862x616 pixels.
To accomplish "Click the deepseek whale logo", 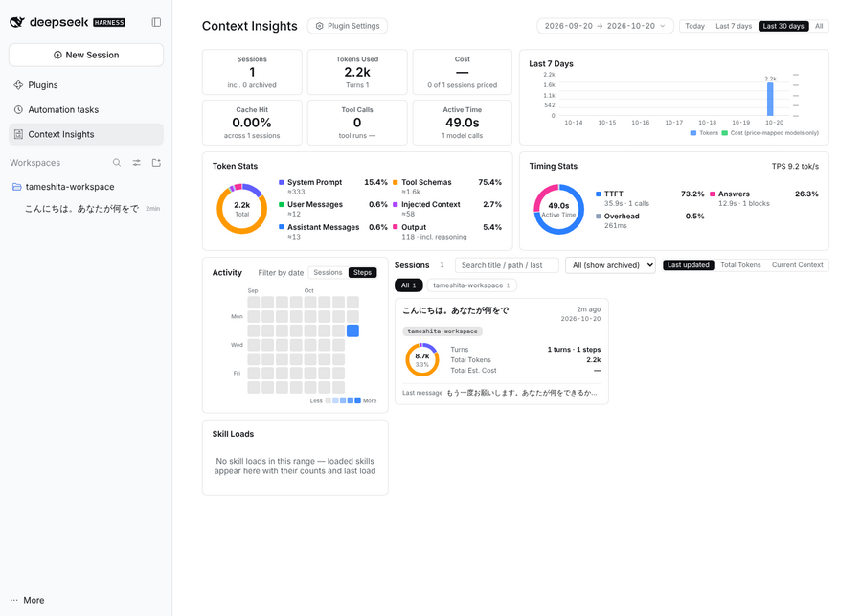I will coord(17,22).
